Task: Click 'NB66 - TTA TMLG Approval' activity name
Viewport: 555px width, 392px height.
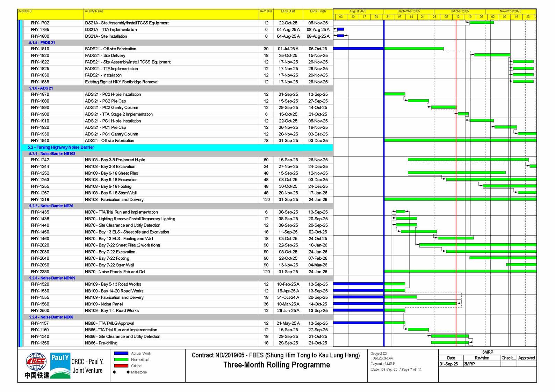Action: (109, 324)
